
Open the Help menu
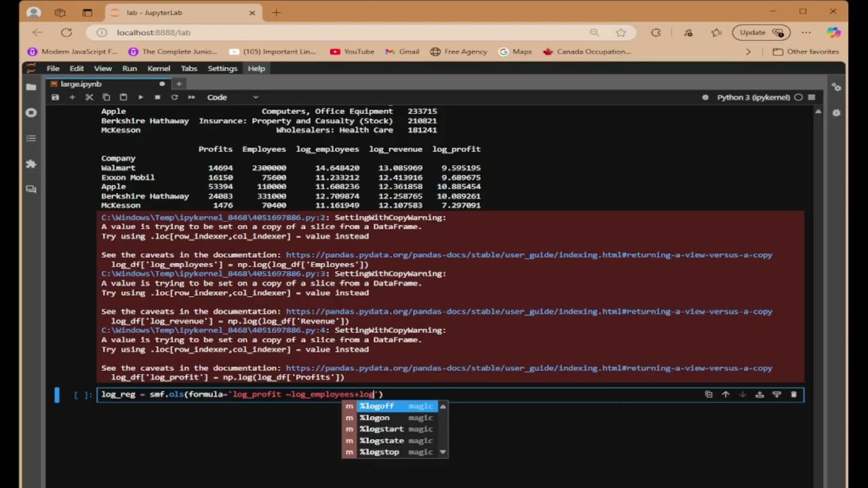click(x=256, y=68)
